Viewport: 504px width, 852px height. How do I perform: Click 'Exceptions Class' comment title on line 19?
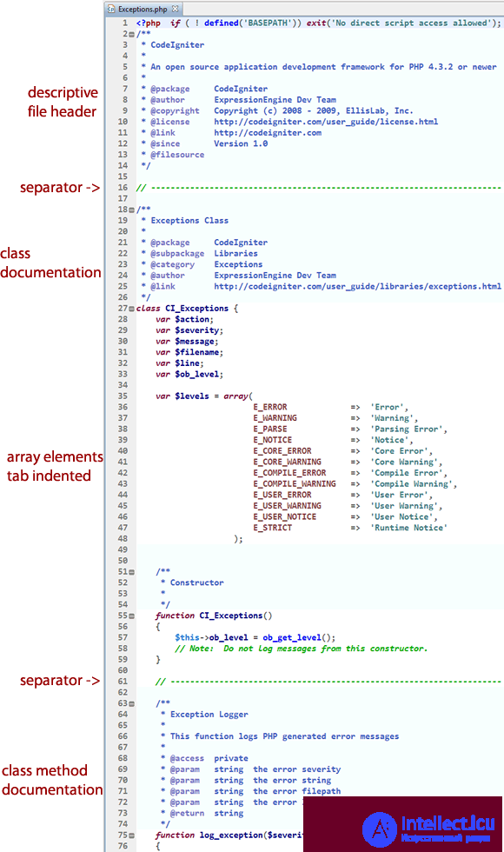tap(189, 221)
